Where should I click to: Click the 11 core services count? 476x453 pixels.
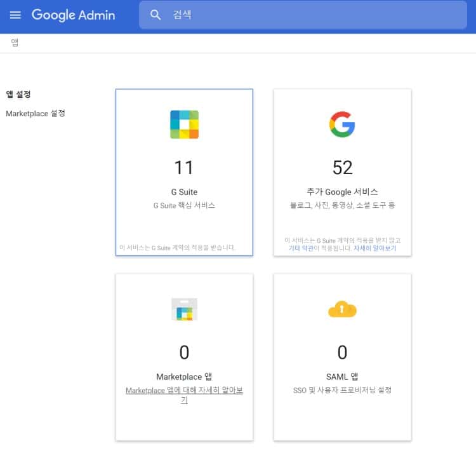(x=184, y=167)
